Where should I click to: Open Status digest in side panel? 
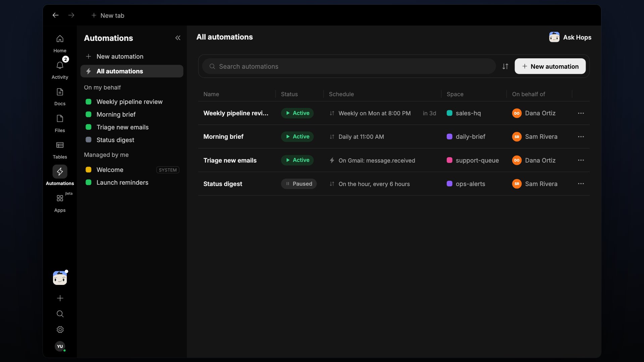(132, 140)
